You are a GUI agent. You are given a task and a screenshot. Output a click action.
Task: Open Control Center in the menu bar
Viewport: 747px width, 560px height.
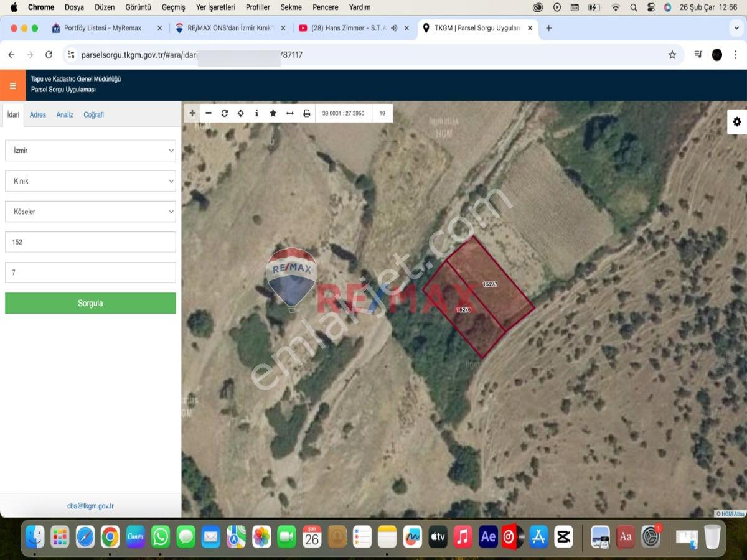click(x=651, y=7)
